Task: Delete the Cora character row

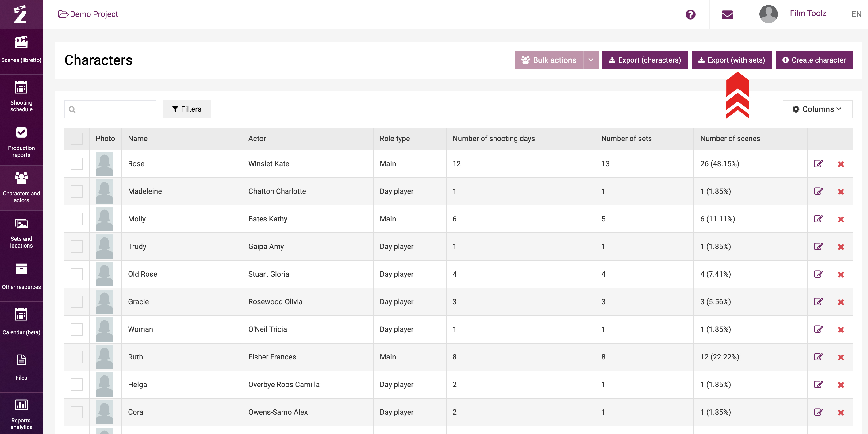Action: 841,413
